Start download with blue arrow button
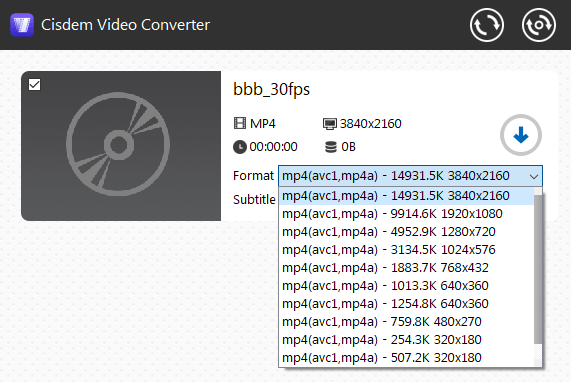 coord(521,135)
